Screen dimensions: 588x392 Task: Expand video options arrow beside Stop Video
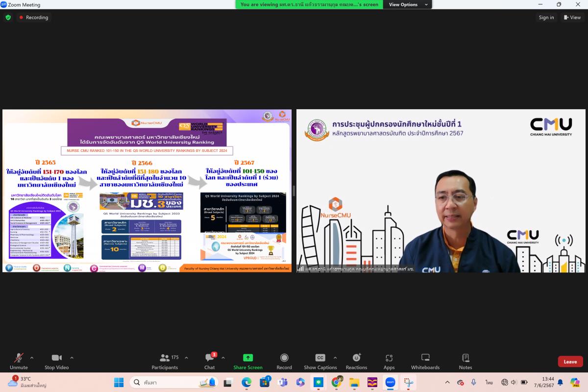pyautogui.click(x=72, y=358)
